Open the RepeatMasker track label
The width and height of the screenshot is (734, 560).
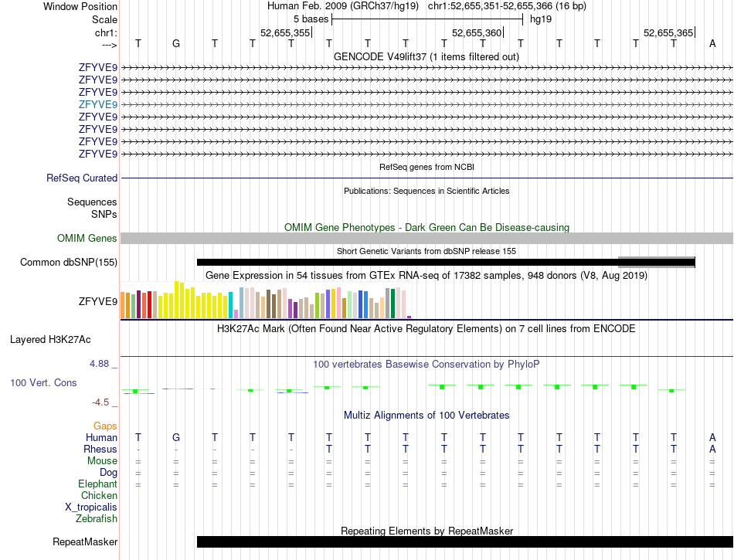pos(85,542)
